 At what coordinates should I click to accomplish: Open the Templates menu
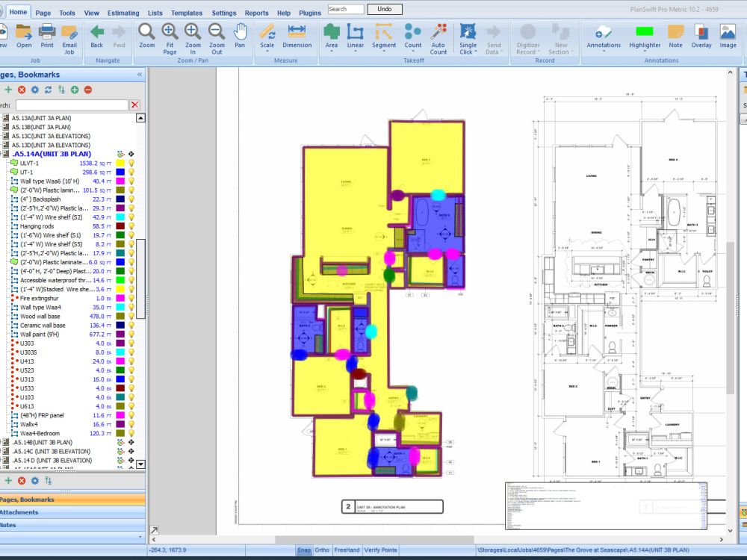(186, 13)
